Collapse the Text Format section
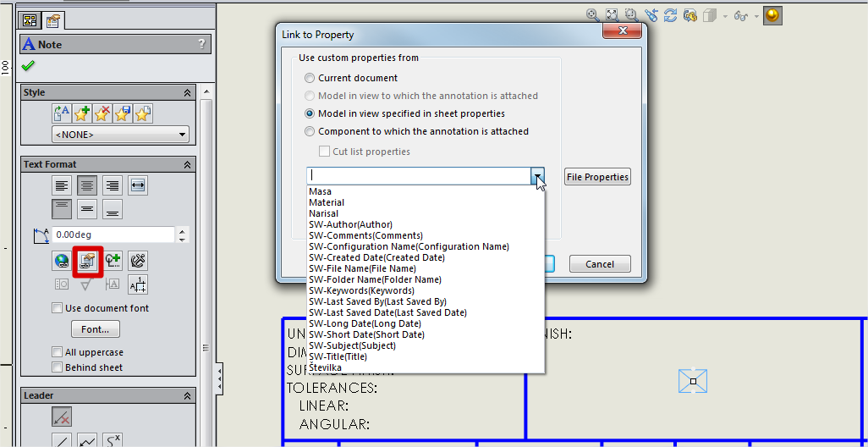 (187, 165)
